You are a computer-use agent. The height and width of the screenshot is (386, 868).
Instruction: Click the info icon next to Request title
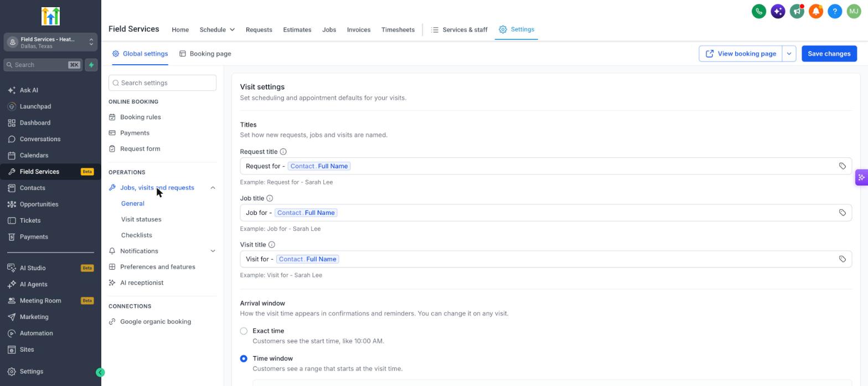(x=283, y=152)
